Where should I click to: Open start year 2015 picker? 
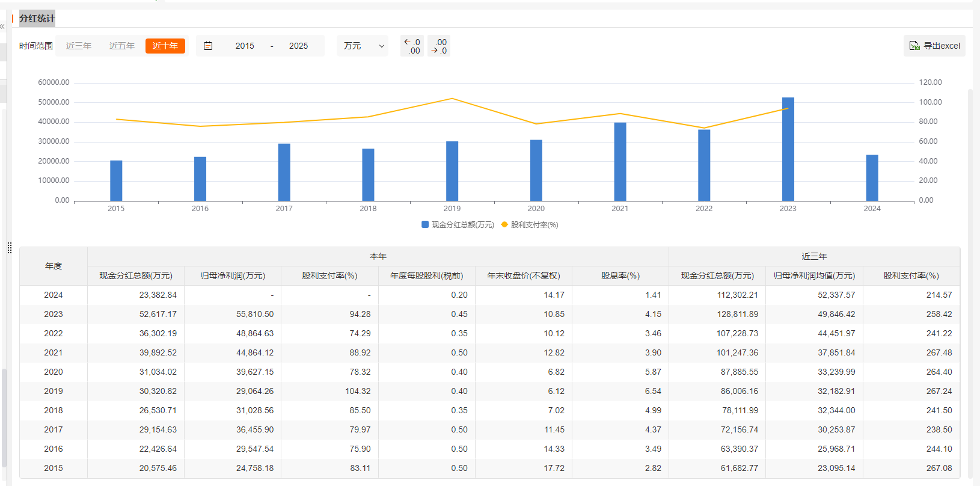click(x=245, y=46)
